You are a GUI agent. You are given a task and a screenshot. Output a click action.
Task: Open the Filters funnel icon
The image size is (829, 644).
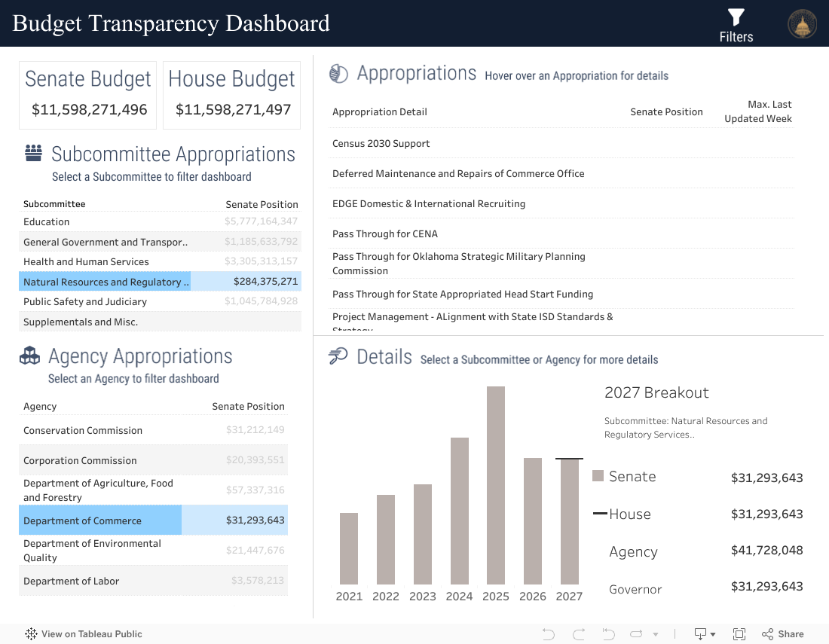click(x=736, y=18)
